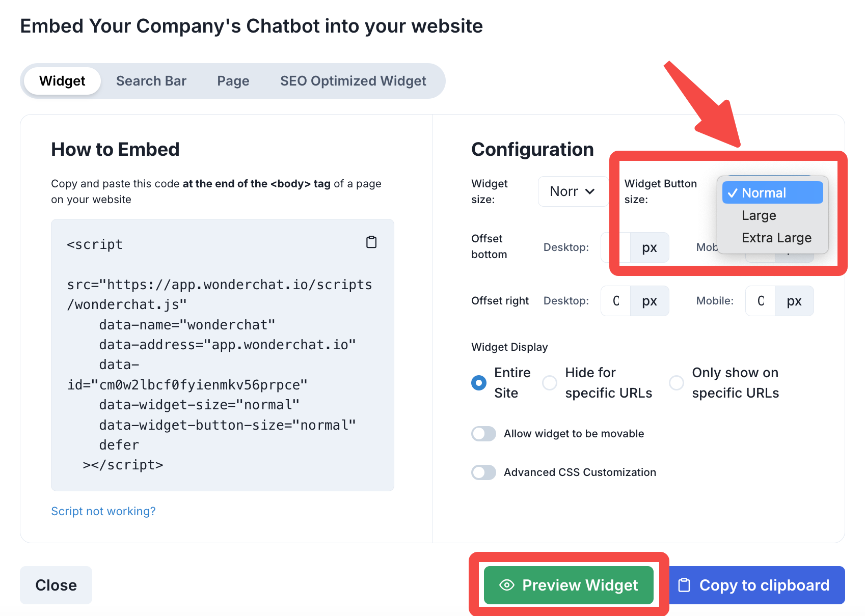Switch to the Search Bar tab
Screen dimensions: 865x616
(x=151, y=81)
